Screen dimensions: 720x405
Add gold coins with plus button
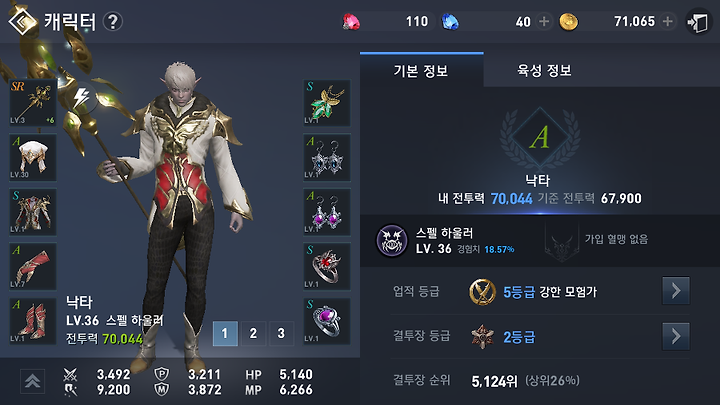click(668, 21)
